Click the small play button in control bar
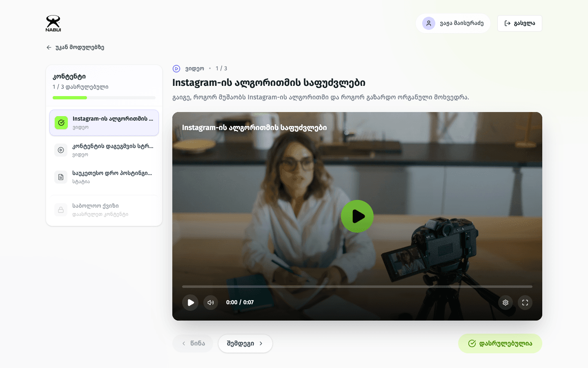The width and height of the screenshot is (588, 368). pos(190,303)
